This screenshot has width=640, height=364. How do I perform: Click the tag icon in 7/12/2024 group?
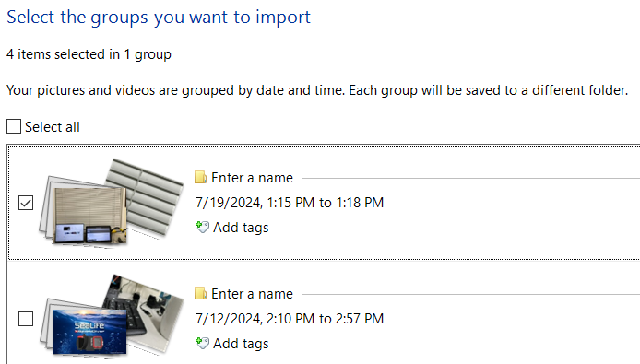[x=203, y=343]
